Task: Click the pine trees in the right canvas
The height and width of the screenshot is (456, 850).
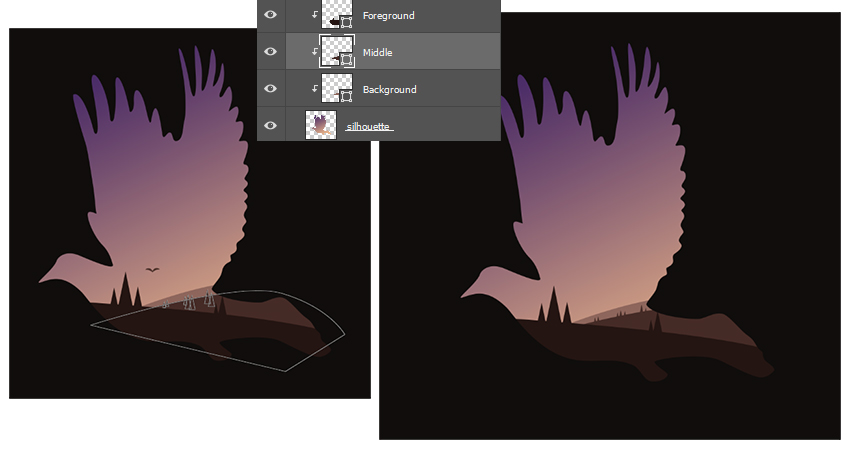Action: point(553,306)
